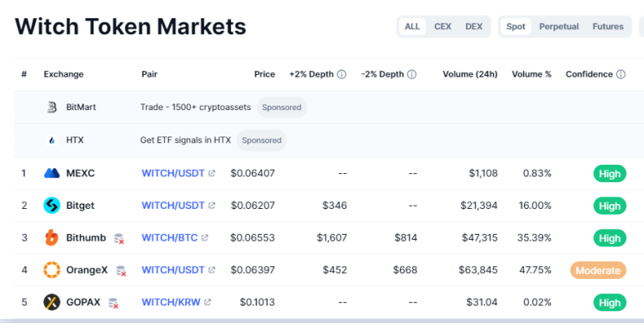Image resolution: width=644 pixels, height=328 pixels.
Task: Open the GOPAX exchange name
Action: point(83,302)
